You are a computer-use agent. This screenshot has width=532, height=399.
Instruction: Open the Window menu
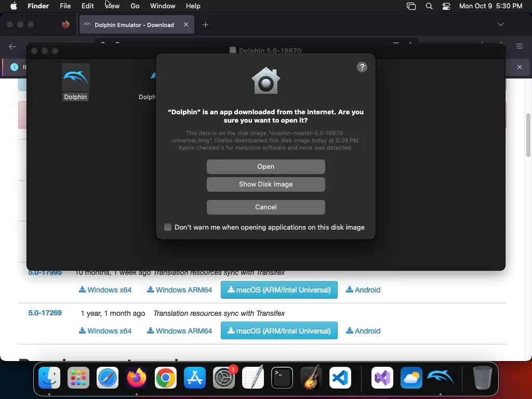click(x=163, y=6)
